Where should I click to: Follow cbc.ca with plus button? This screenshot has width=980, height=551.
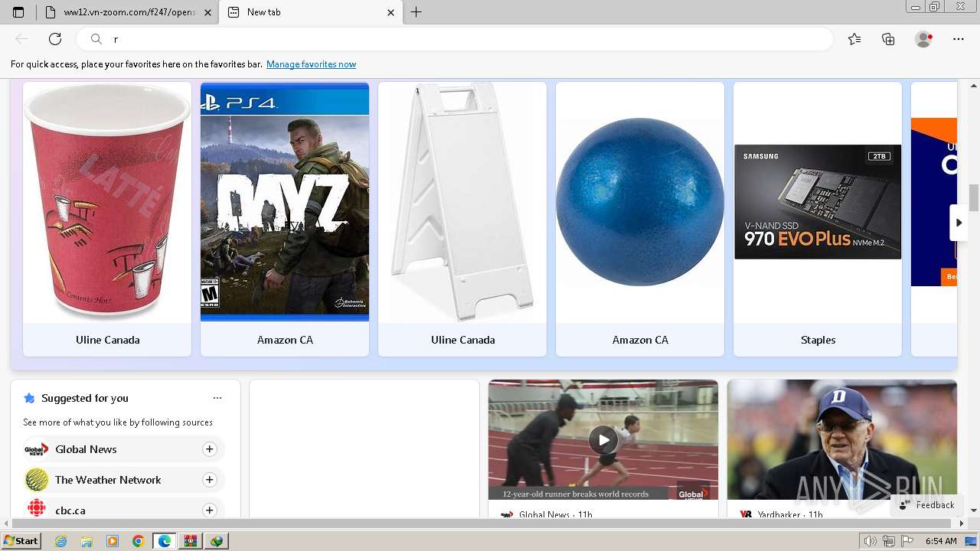point(210,510)
